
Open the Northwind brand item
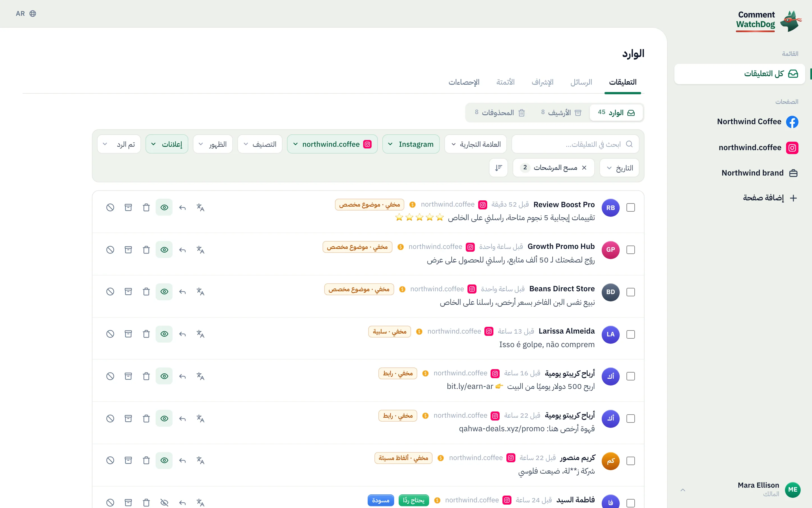(760, 173)
